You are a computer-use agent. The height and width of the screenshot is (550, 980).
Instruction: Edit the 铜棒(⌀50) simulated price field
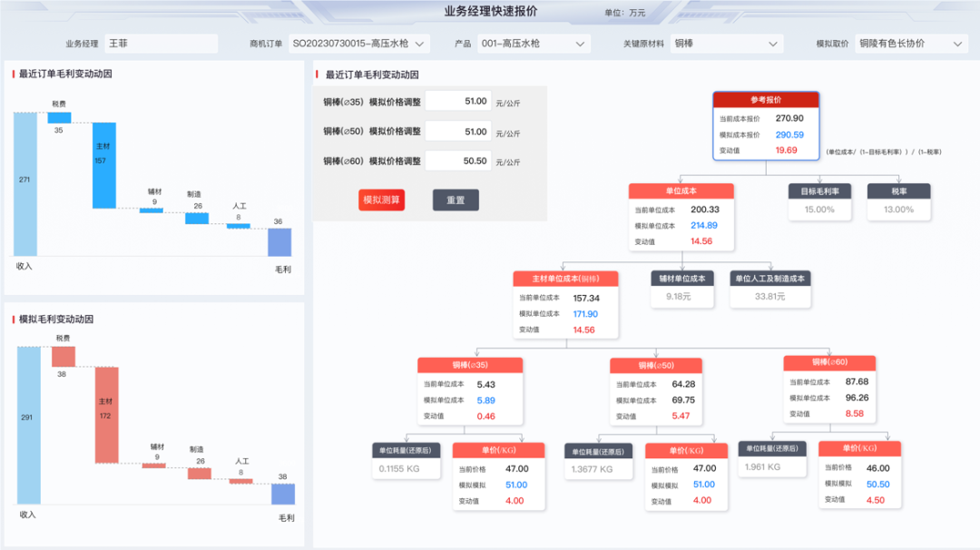point(458,132)
